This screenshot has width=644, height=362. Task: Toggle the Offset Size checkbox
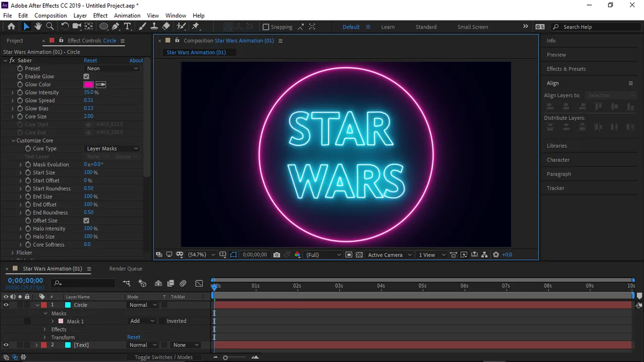86,221
